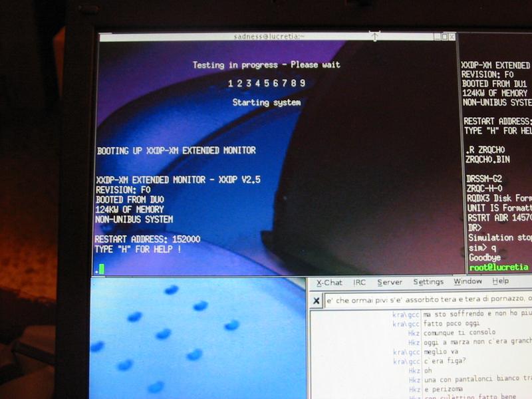Click the 'BOOTED FROM DU0' line

(130, 199)
